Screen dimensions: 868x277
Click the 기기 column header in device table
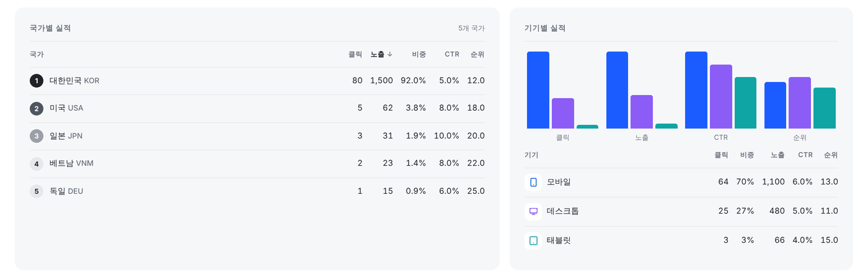pyautogui.click(x=531, y=155)
